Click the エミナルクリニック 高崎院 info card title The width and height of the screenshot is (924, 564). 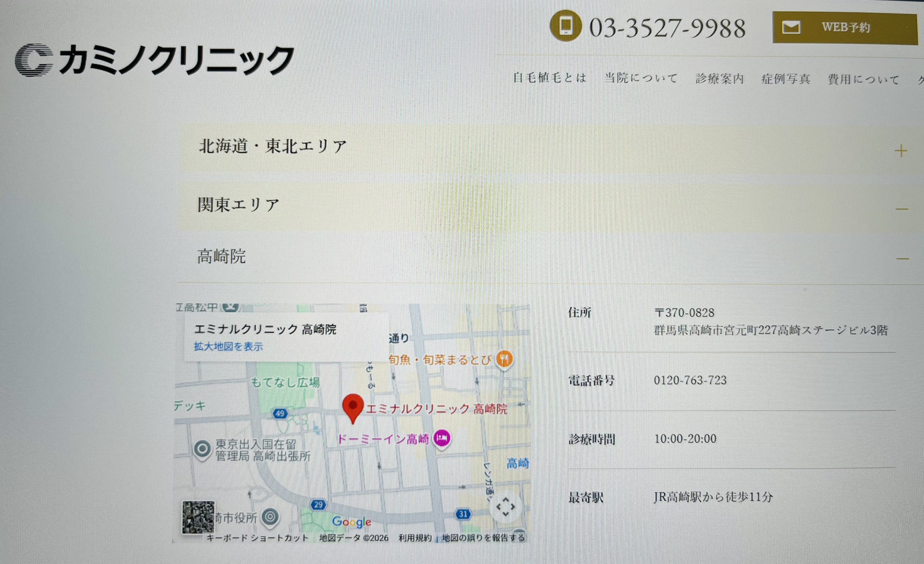[x=265, y=329]
